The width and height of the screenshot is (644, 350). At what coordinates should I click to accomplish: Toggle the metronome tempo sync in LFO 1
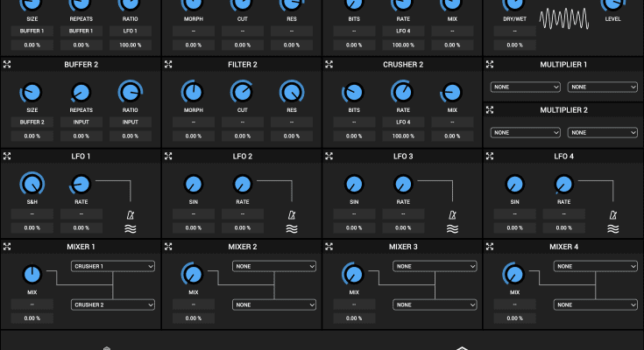130,213
